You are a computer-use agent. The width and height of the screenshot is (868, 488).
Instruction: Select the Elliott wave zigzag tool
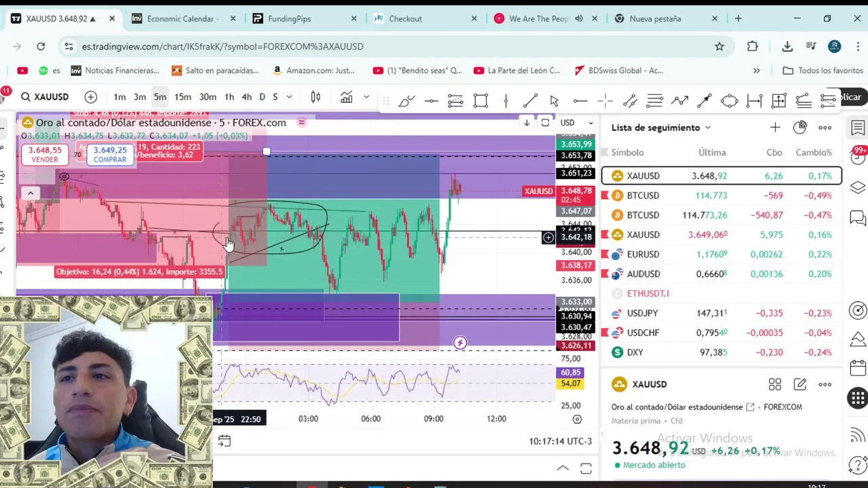(x=679, y=101)
